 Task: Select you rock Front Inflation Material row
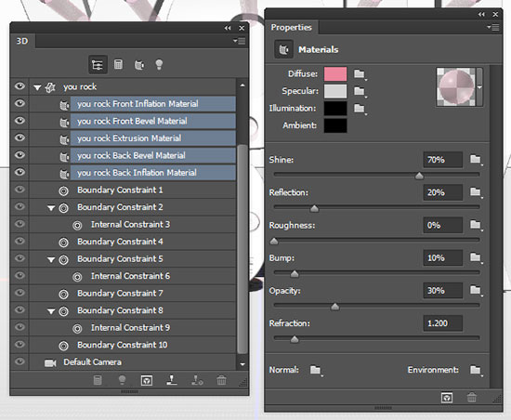153,104
